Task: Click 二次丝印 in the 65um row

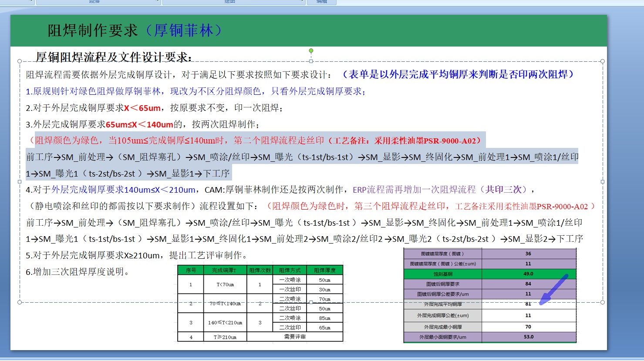Action: 290,328
